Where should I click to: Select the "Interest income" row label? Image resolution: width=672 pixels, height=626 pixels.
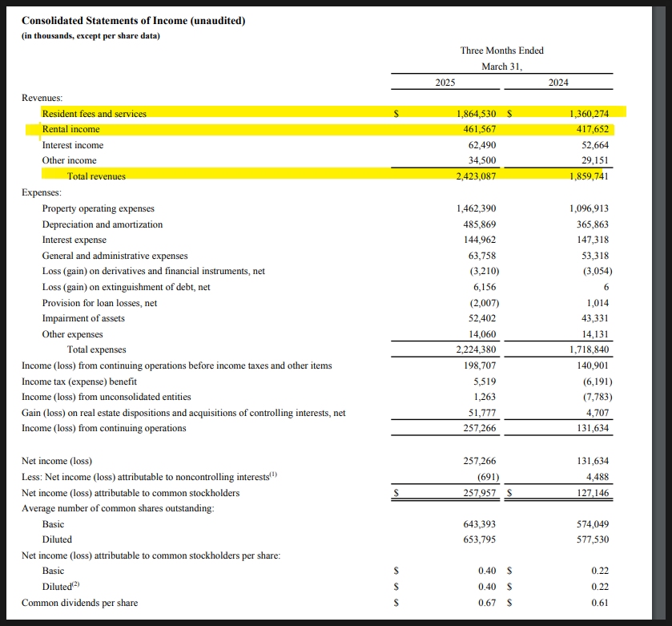tap(72, 145)
